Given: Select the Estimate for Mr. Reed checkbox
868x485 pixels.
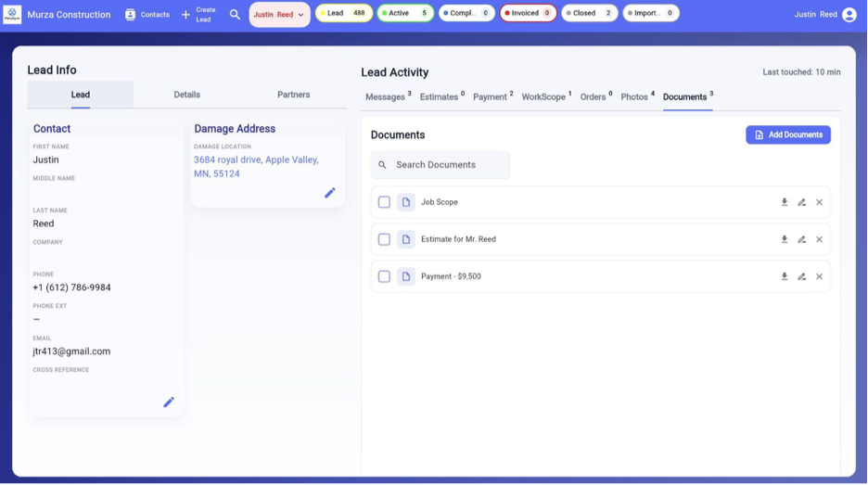Looking at the screenshot, I should [x=384, y=239].
